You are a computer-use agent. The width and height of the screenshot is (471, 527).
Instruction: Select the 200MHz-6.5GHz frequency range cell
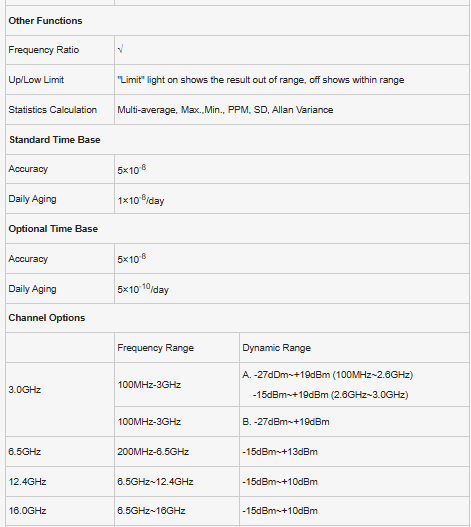click(x=153, y=451)
